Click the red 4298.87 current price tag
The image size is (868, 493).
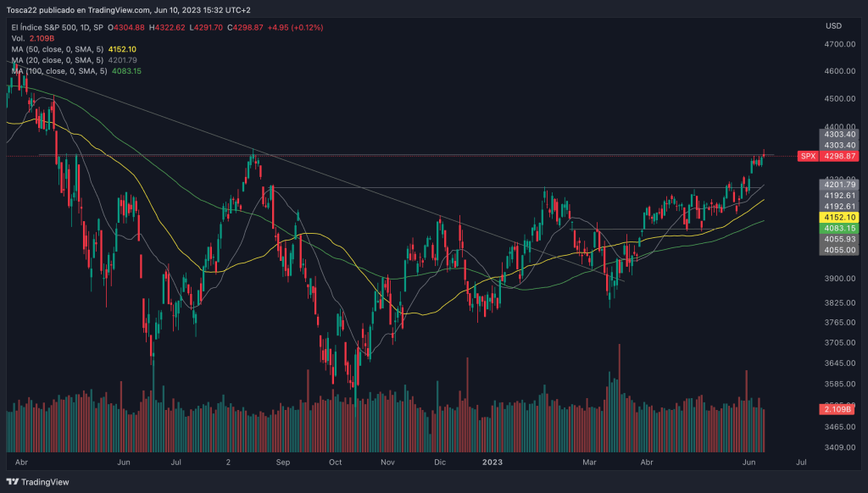[x=839, y=157]
